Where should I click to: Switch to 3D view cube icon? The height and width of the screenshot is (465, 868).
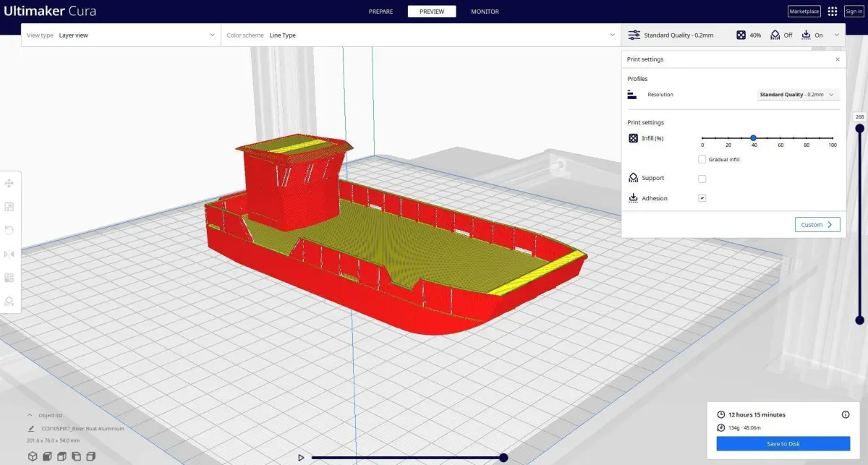coord(33,456)
